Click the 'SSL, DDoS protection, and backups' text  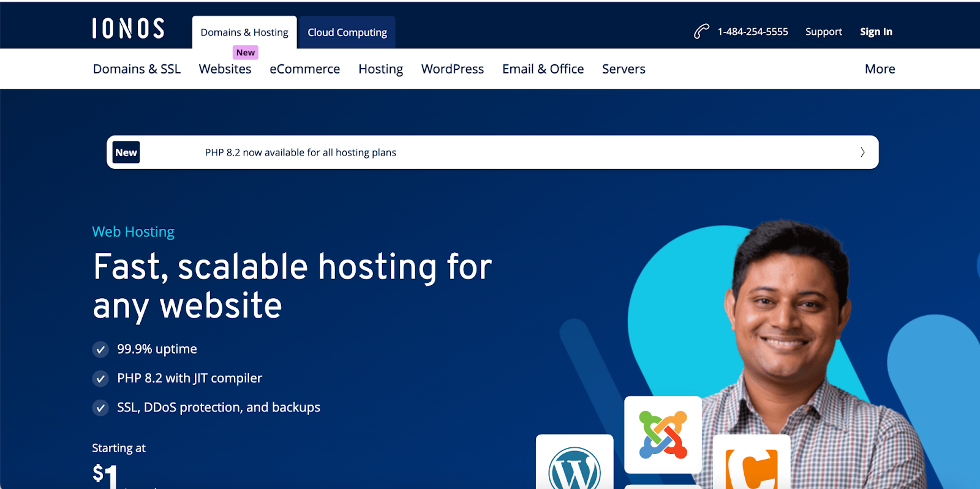[x=219, y=408]
